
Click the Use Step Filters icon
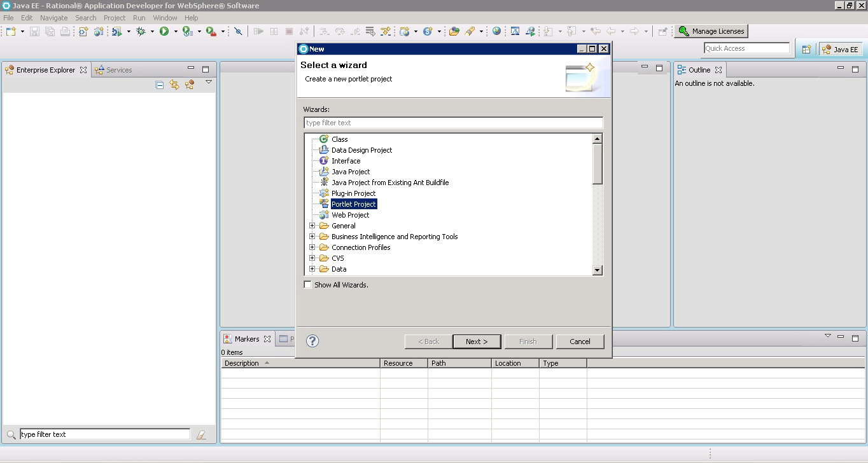(x=385, y=31)
